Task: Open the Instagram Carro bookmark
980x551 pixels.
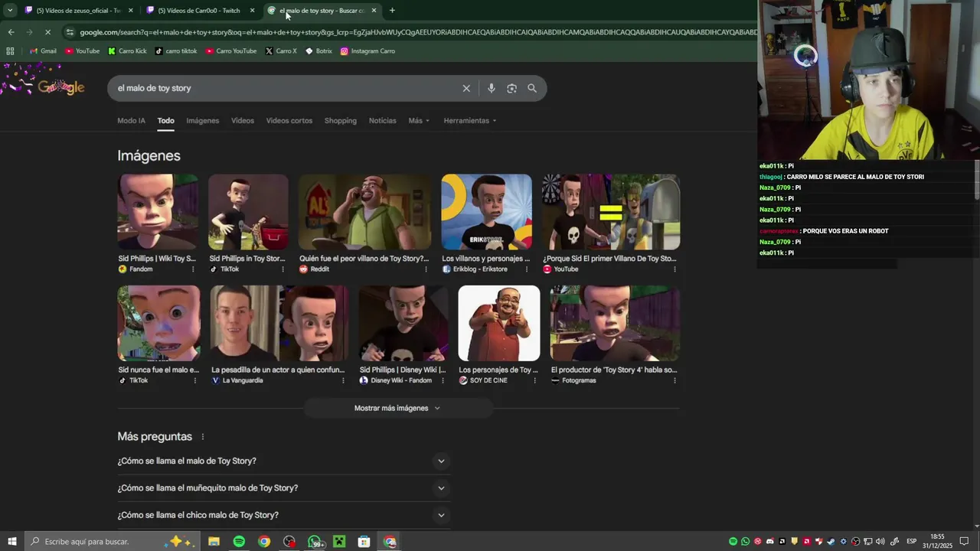Action: click(x=367, y=51)
